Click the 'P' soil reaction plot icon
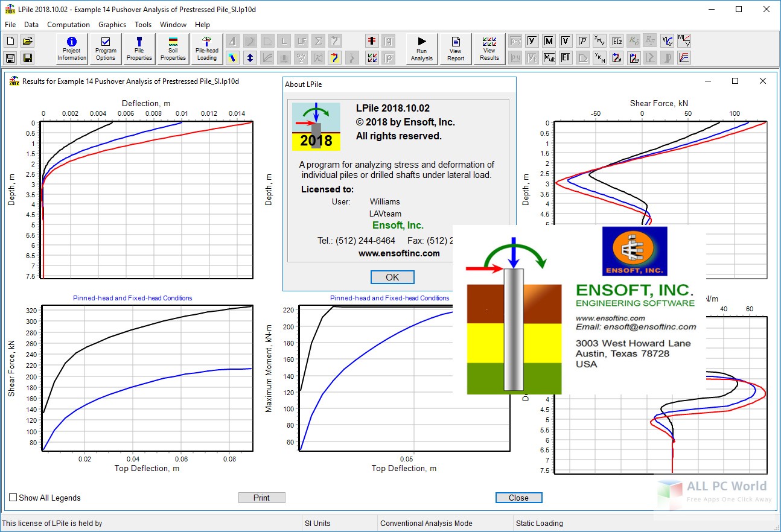The image size is (781, 532). 583,41
